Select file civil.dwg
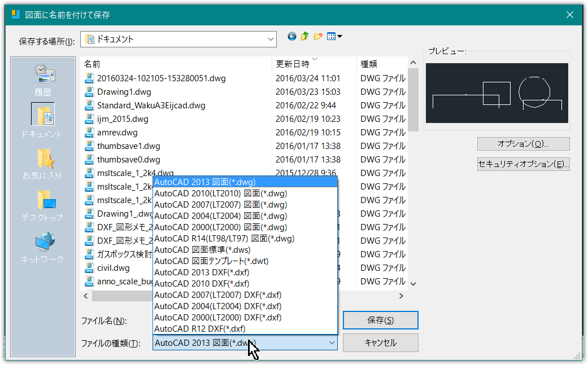Screen dimensions: 588x365 point(113,267)
